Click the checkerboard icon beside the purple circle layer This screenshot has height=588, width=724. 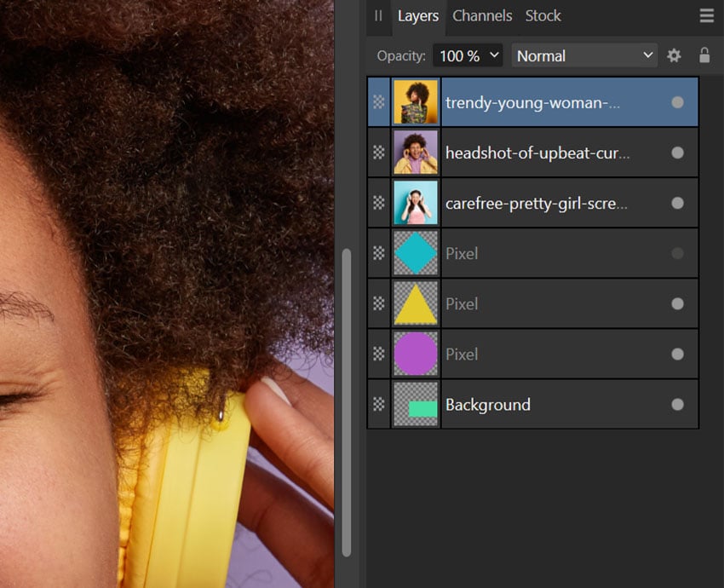tap(377, 354)
